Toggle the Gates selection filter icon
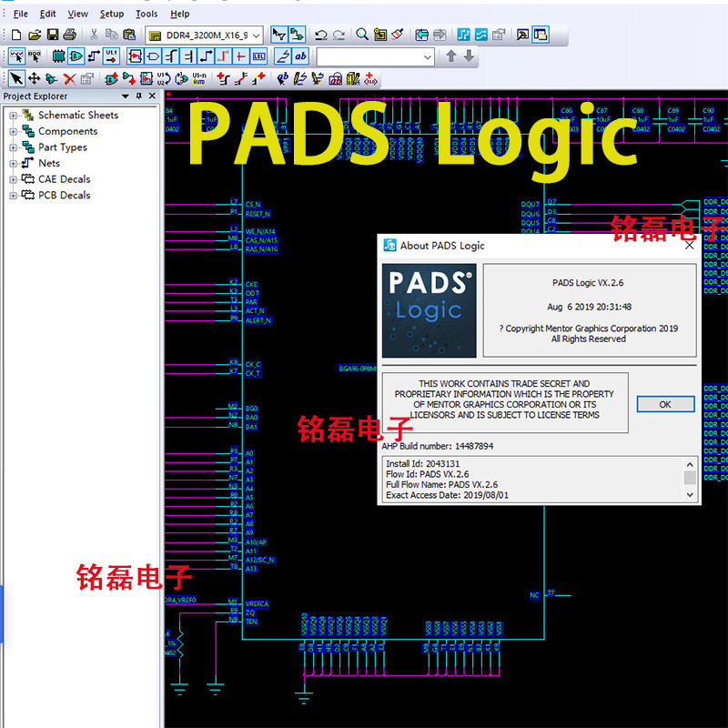728x728 pixels. pyautogui.click(x=76, y=56)
